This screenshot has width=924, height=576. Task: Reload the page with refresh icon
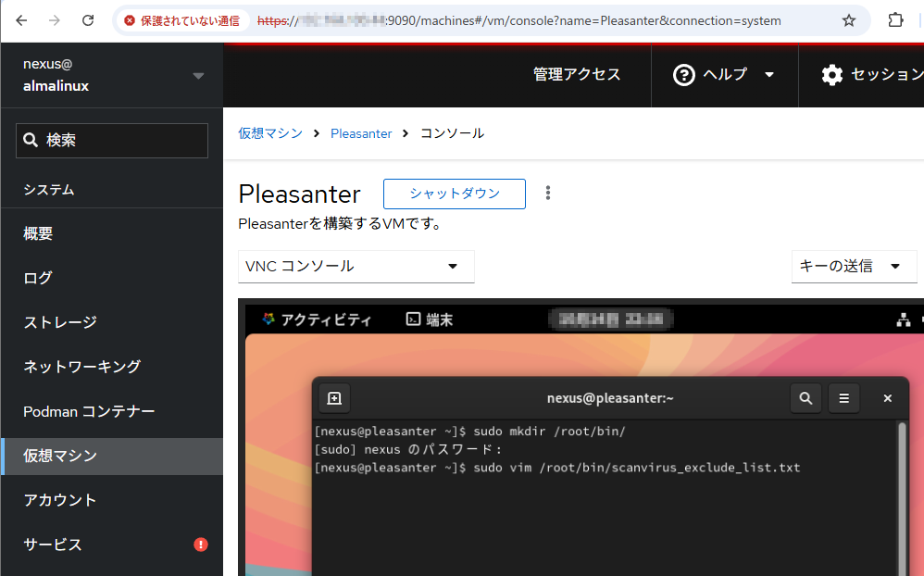click(88, 20)
